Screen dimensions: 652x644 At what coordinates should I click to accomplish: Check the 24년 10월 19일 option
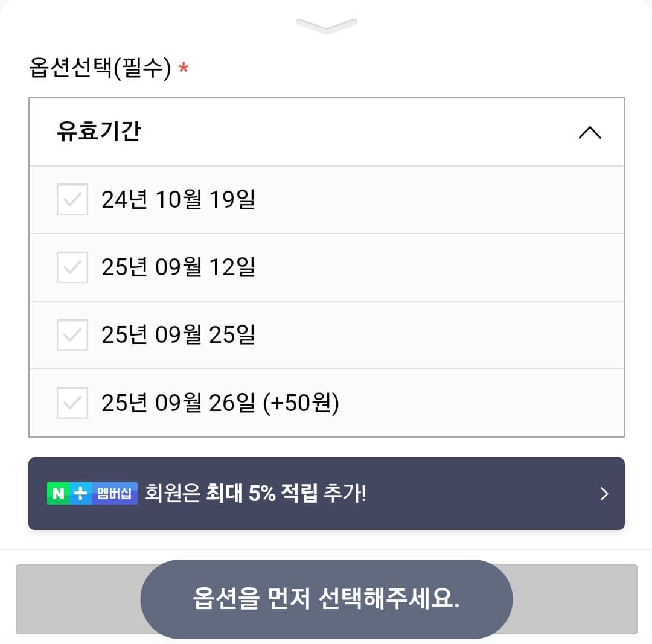point(72,199)
